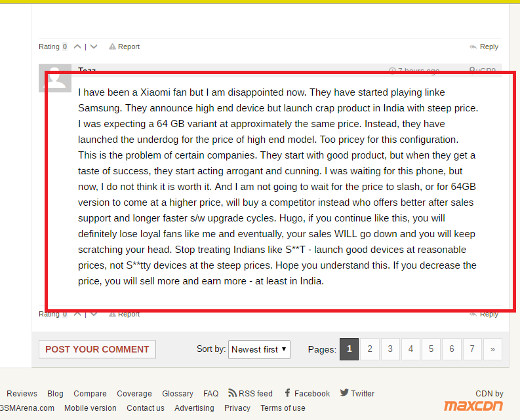Open the Facebook page link
520x420 pixels.
[x=307, y=393]
